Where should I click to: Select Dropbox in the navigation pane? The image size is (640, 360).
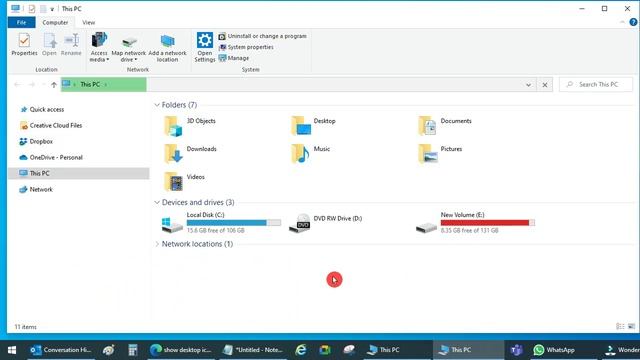point(36,142)
